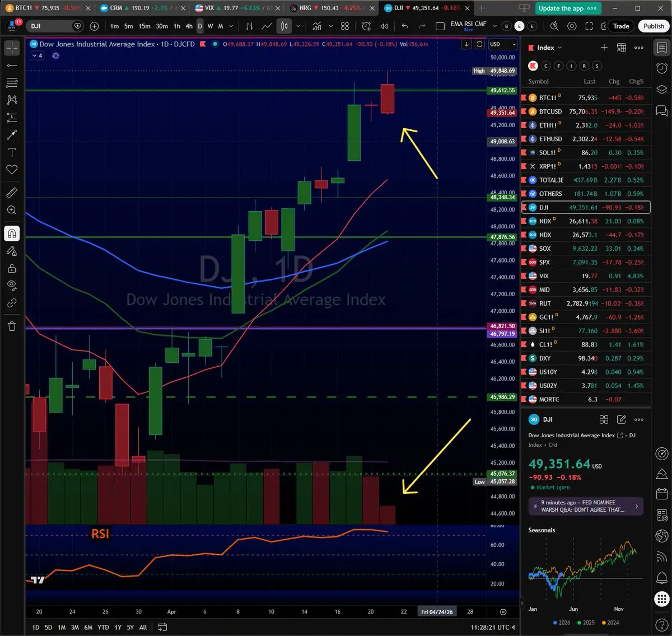Open chart settings hexagon icon
The width and height of the screenshot is (672, 636).
coord(572,26)
